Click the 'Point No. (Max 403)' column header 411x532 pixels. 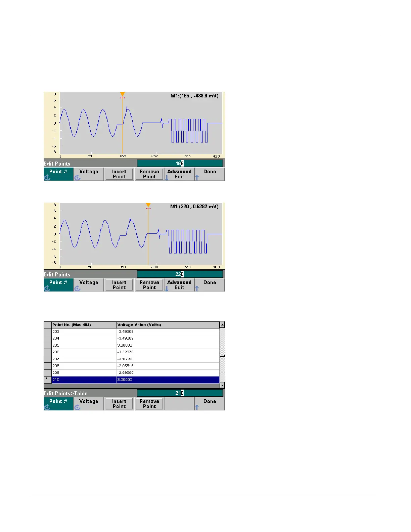click(x=84, y=325)
